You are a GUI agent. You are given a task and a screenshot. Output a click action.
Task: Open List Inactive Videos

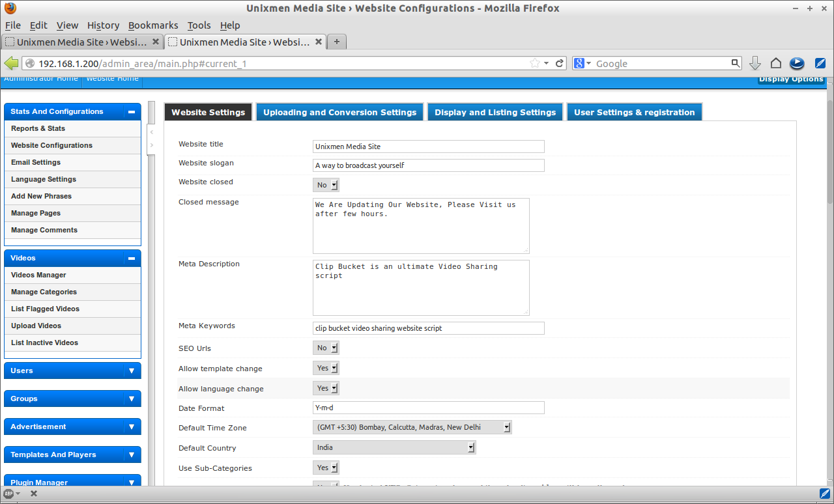[44, 343]
